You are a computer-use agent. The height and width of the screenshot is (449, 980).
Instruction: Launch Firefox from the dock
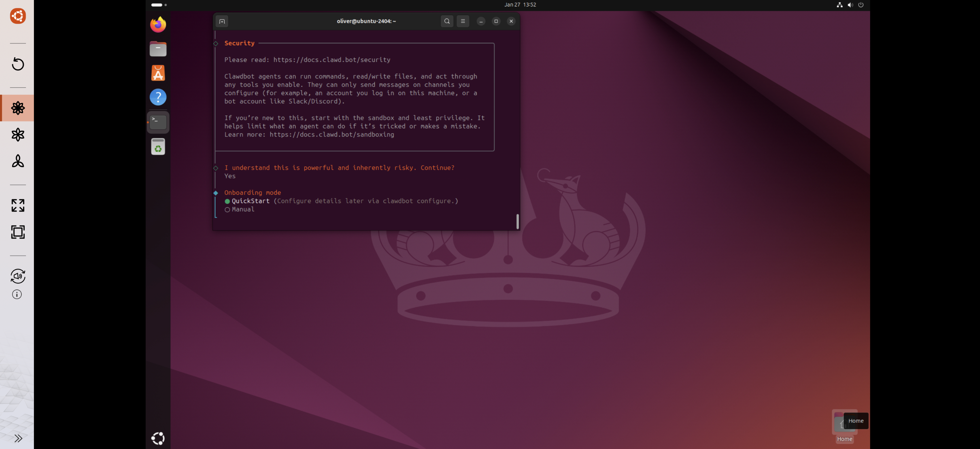coord(158,25)
